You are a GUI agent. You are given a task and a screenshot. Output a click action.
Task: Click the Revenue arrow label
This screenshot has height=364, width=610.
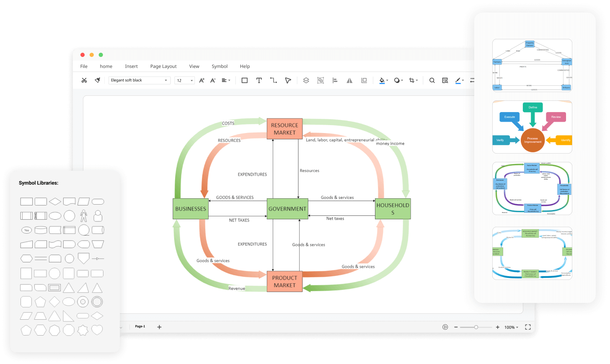click(237, 289)
